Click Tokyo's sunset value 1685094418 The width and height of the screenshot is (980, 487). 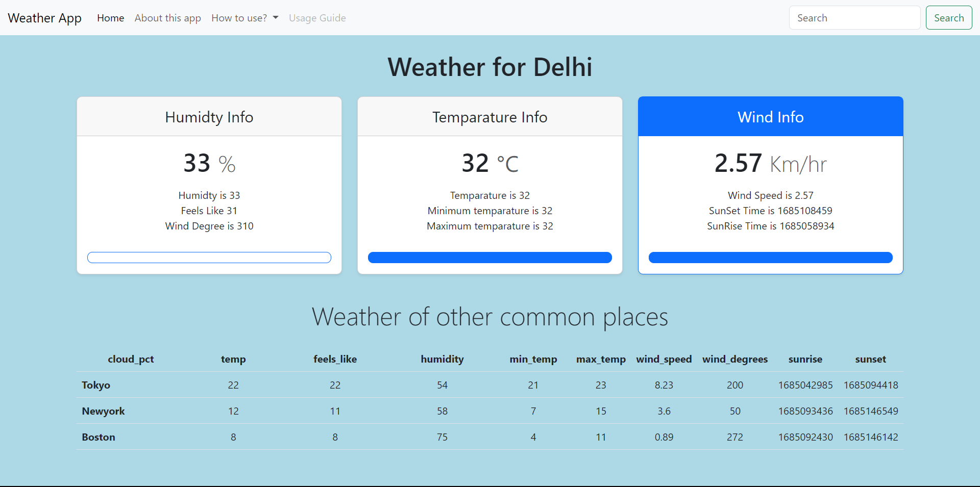click(x=871, y=385)
